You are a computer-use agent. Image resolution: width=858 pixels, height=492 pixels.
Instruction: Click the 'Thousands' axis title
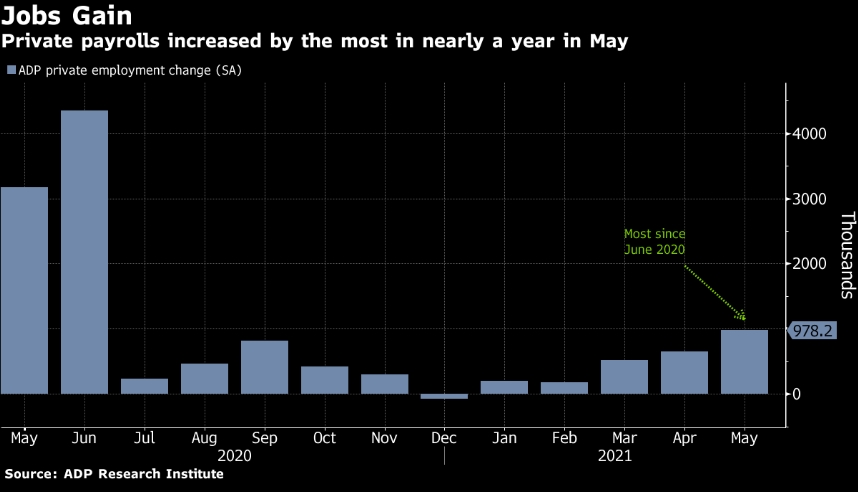(845, 255)
